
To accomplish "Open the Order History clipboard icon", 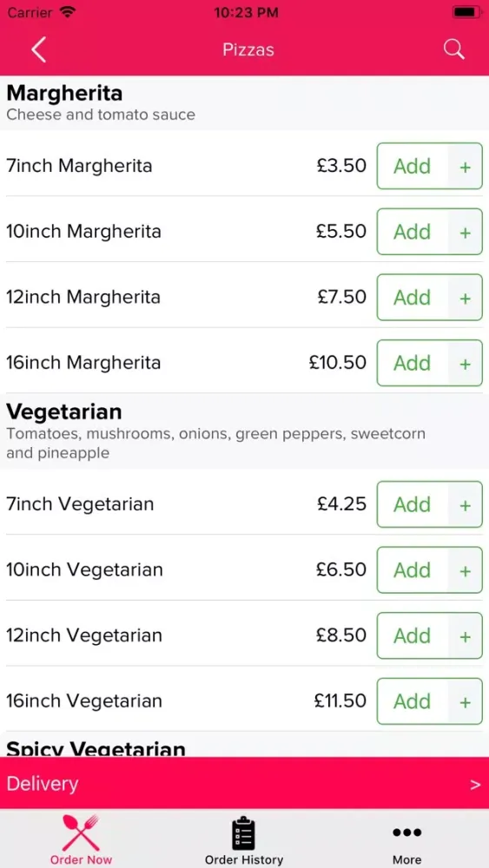I will [x=244, y=833].
